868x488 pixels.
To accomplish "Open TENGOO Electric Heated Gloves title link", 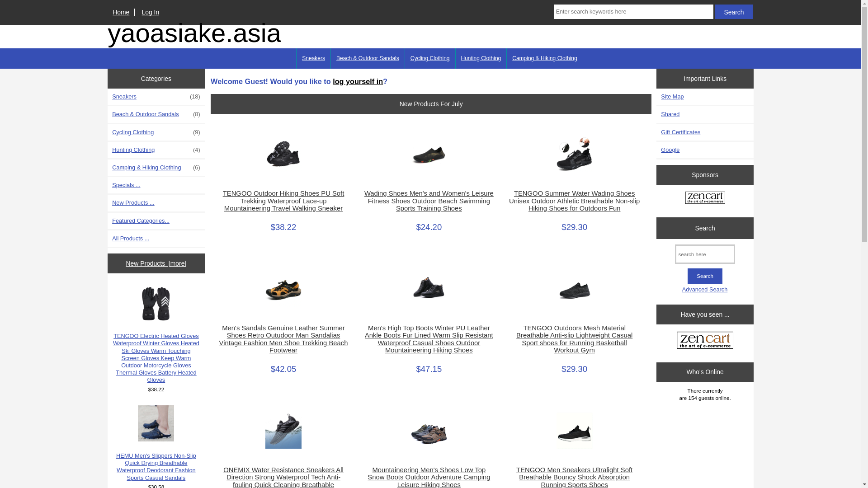I will tap(156, 358).
